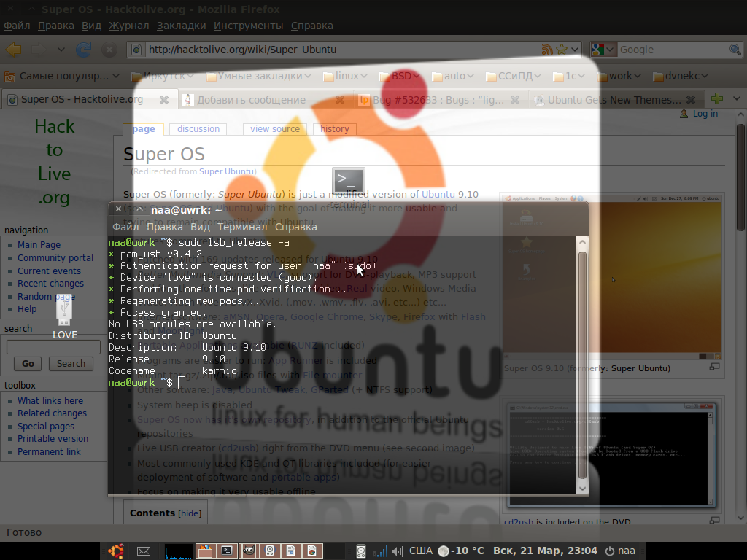
Task: Open the Закладки menu in Firefox
Action: point(182,26)
